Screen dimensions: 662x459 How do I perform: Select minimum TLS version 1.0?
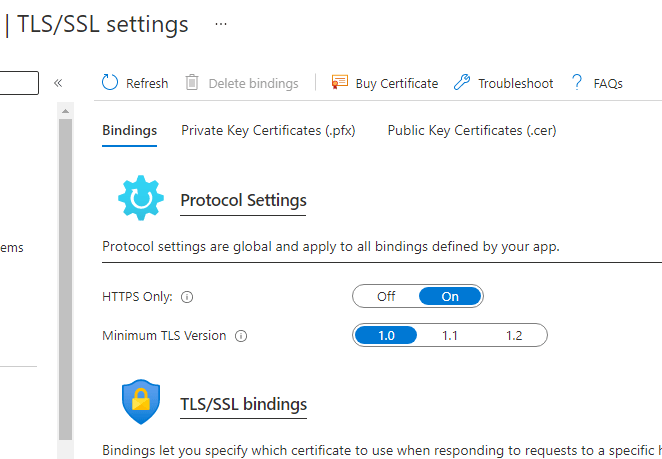tap(386, 336)
